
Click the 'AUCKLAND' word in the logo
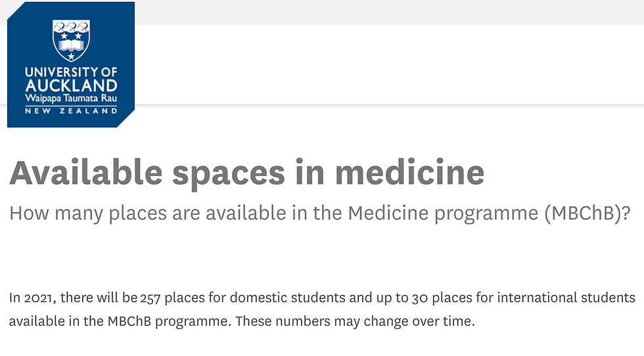71,85
